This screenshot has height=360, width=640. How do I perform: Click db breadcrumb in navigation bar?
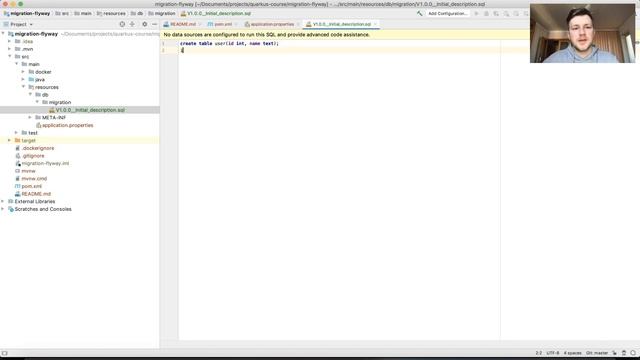click(137, 13)
